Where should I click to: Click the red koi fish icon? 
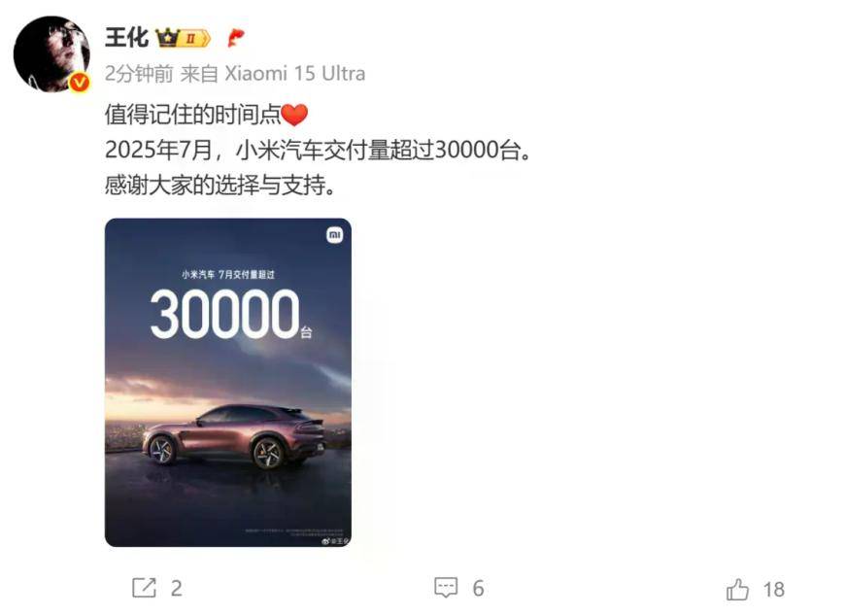click(235, 38)
